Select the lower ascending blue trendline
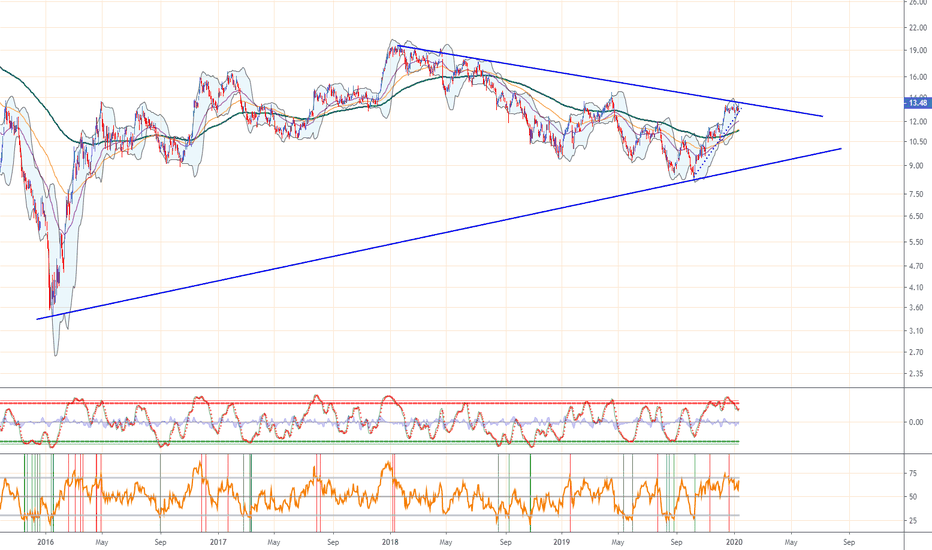The height and width of the screenshot is (550, 932). pos(439,234)
